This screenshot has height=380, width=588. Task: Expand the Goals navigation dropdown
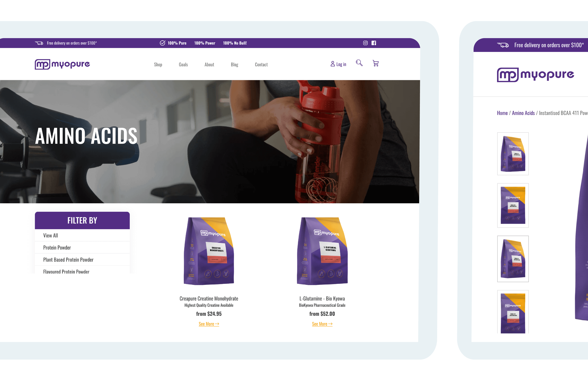[x=183, y=64]
